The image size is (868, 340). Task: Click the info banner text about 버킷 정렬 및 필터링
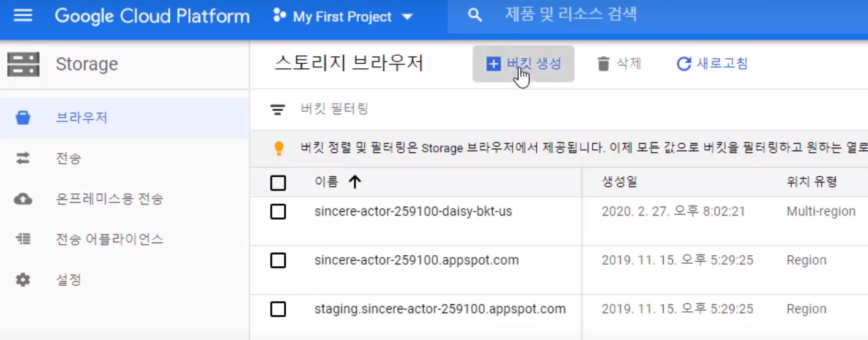[x=584, y=148]
